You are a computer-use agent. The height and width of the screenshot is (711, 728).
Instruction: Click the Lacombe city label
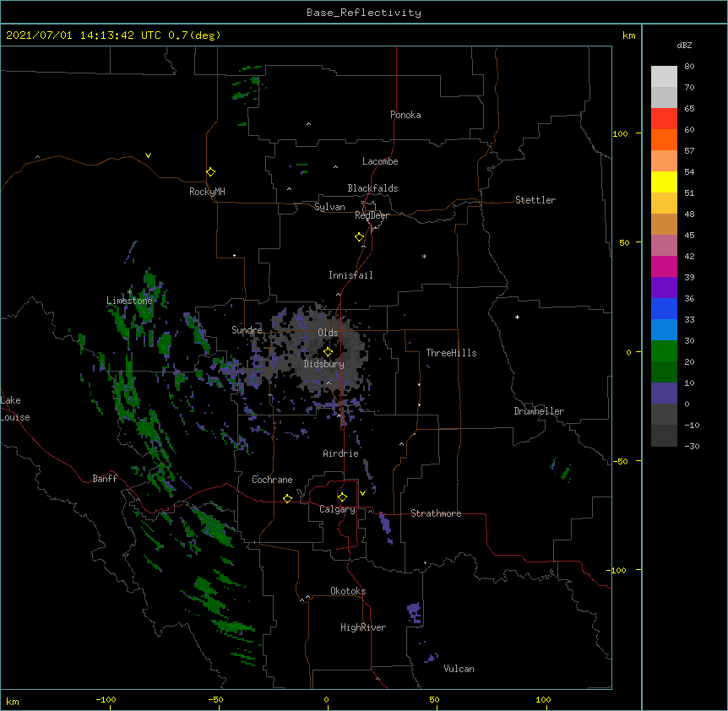pos(380,161)
